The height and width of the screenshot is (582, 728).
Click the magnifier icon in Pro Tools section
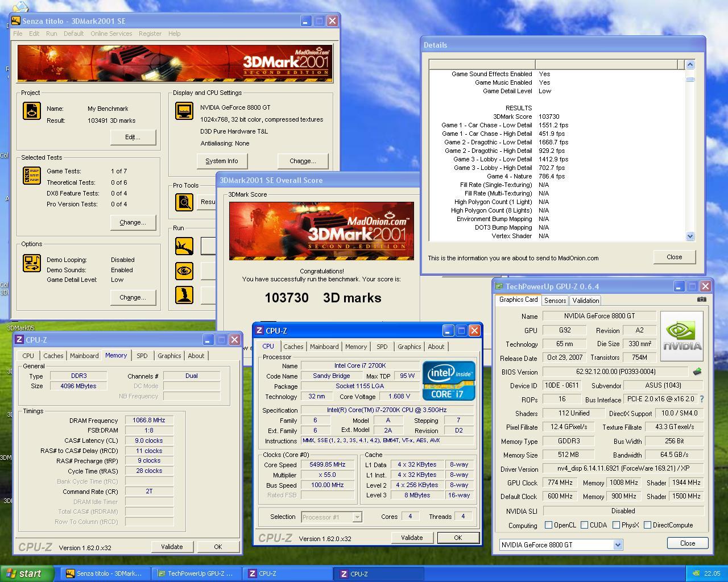click(184, 202)
